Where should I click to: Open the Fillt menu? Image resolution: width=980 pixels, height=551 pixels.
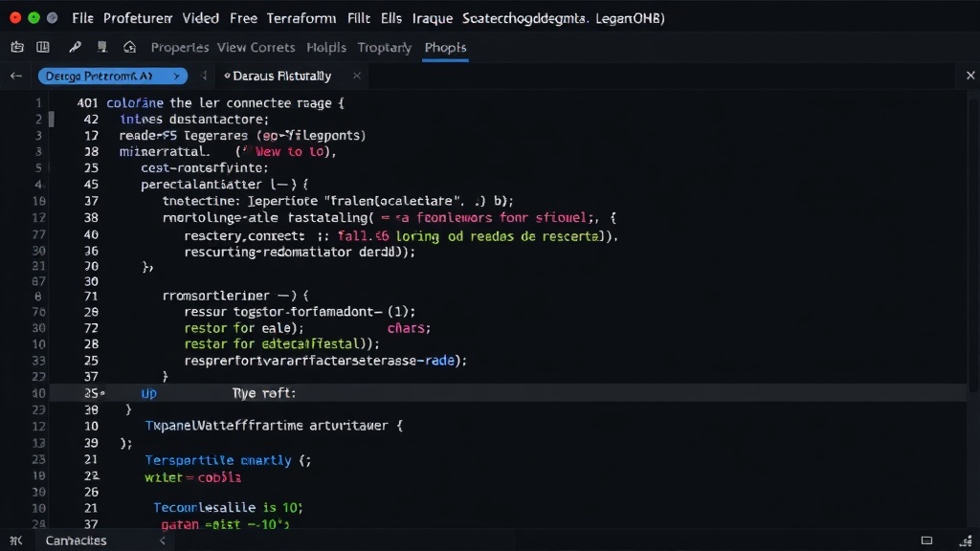[359, 18]
